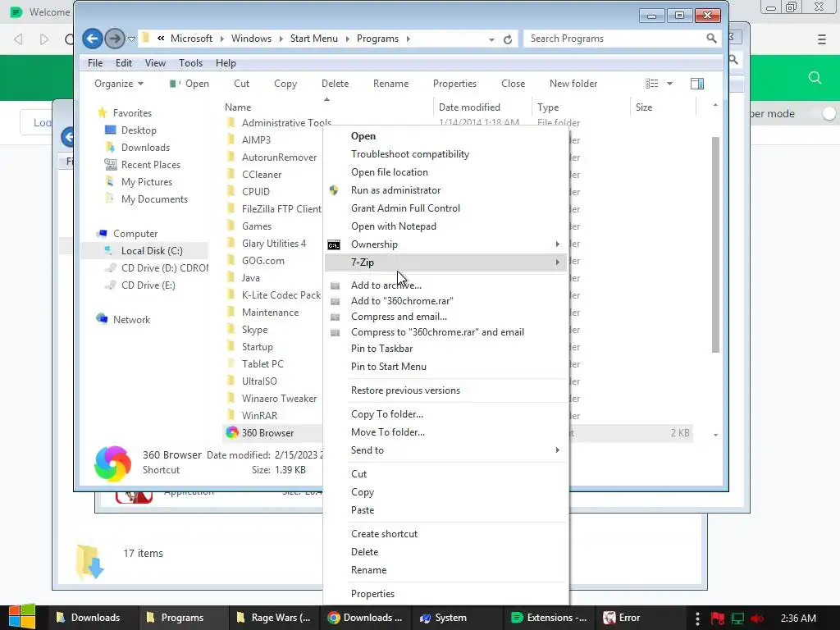
Task: Open address bar history dropdown arrow
Action: click(491, 39)
